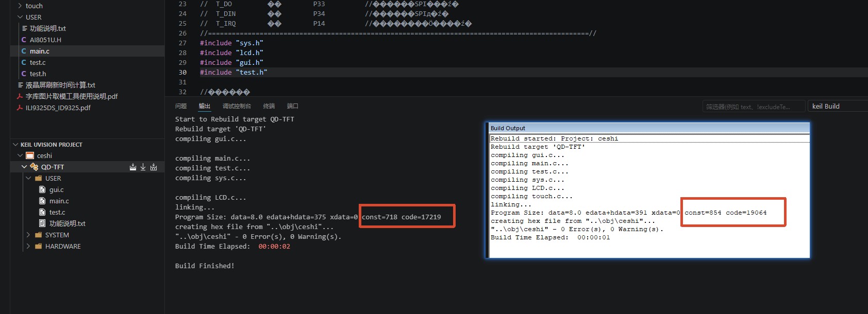Click the text icon of 液晶屏刷新时间计算.txt
This screenshot has width=868, height=314.
point(21,85)
